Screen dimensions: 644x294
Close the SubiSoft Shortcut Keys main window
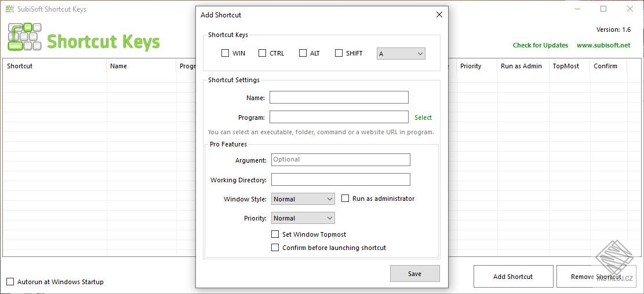630,9
